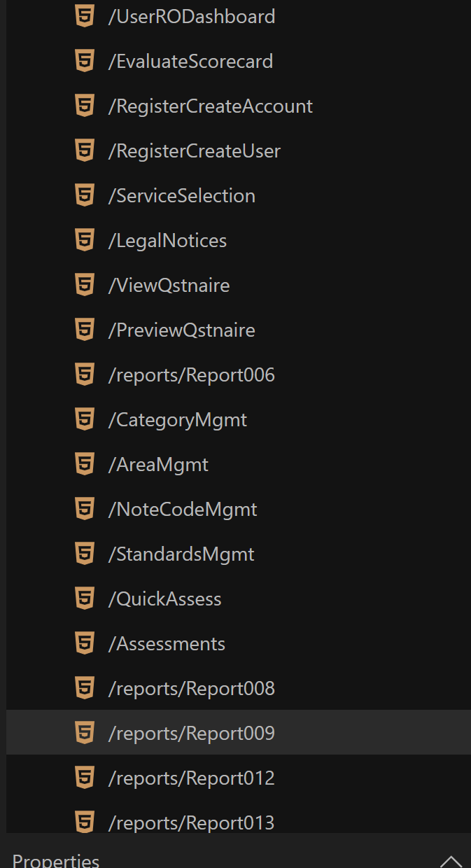This screenshot has width=471, height=868.
Task: Open the /AreaMgmt page
Action: pos(158,465)
